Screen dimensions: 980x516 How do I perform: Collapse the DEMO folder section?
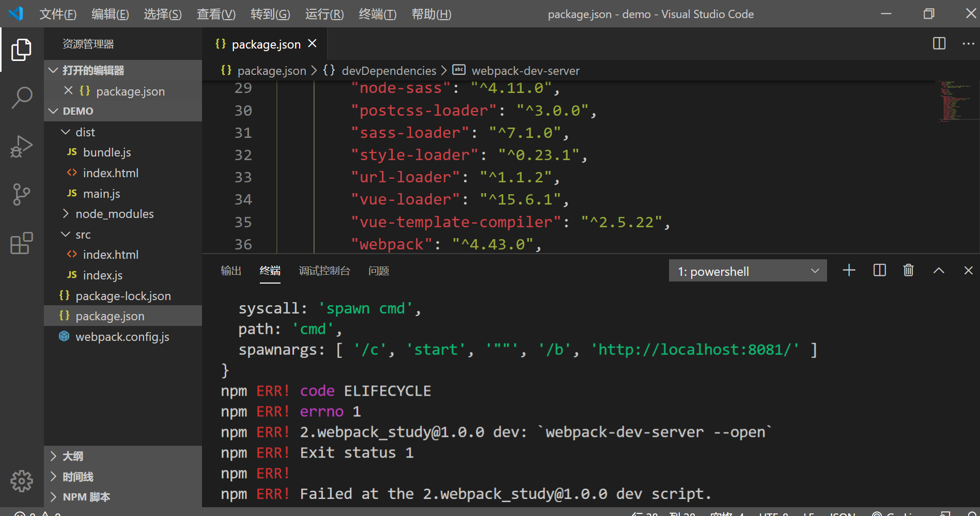tap(123, 111)
